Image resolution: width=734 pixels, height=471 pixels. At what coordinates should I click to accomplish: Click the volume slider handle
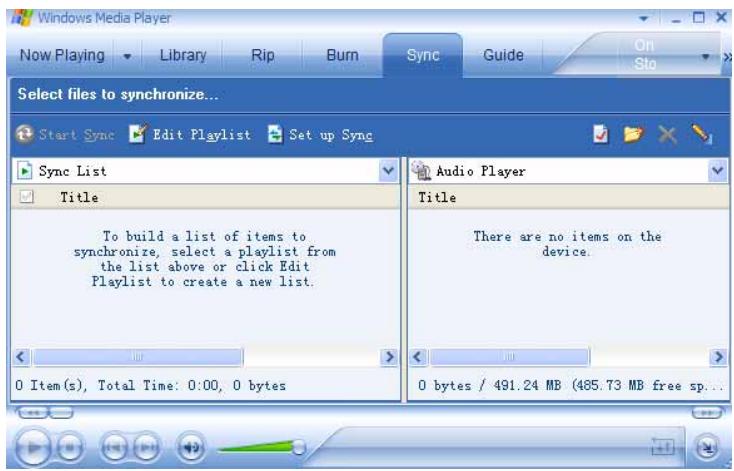coord(298,447)
